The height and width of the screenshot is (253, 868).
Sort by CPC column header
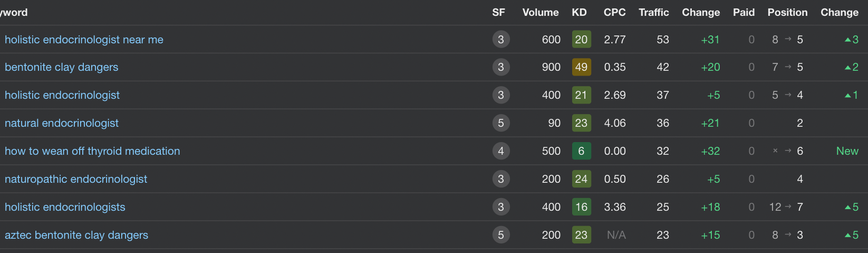[614, 12]
